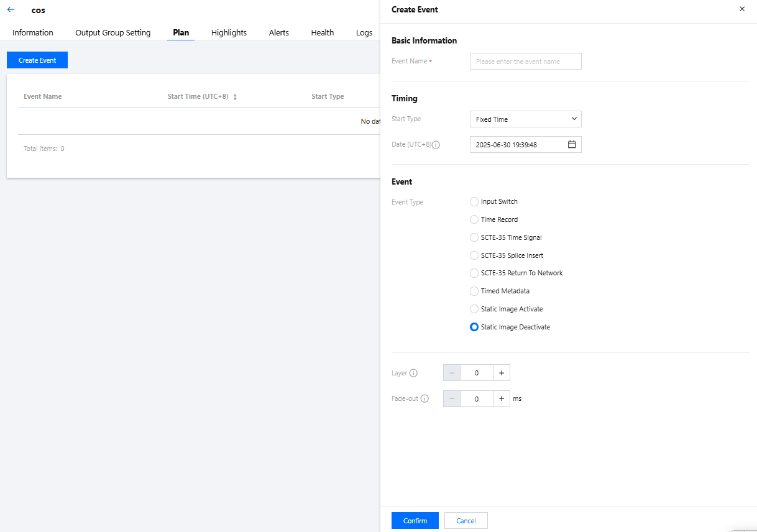The image size is (757, 532).
Task: Click the back arrow next to cos
Action: (x=11, y=10)
